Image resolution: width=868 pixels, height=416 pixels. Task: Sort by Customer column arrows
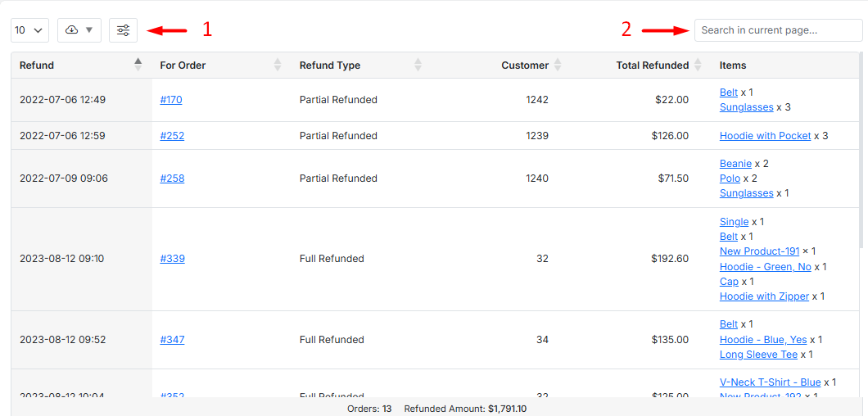(558, 66)
